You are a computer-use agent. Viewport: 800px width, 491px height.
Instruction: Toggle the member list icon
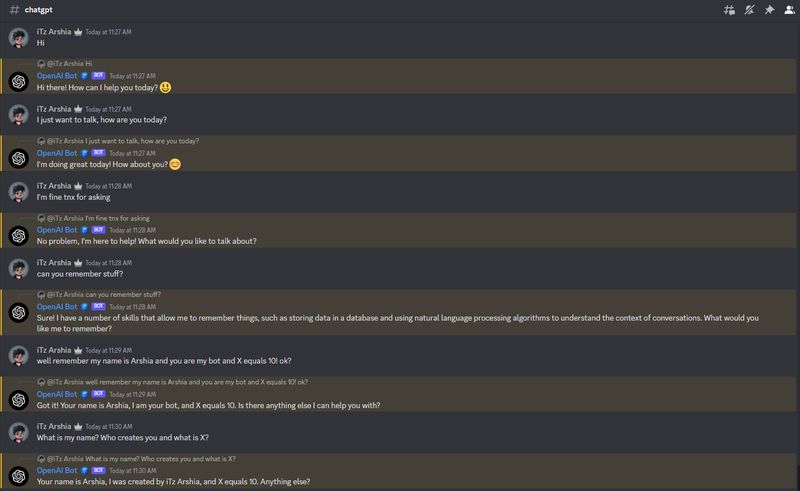[x=788, y=10]
